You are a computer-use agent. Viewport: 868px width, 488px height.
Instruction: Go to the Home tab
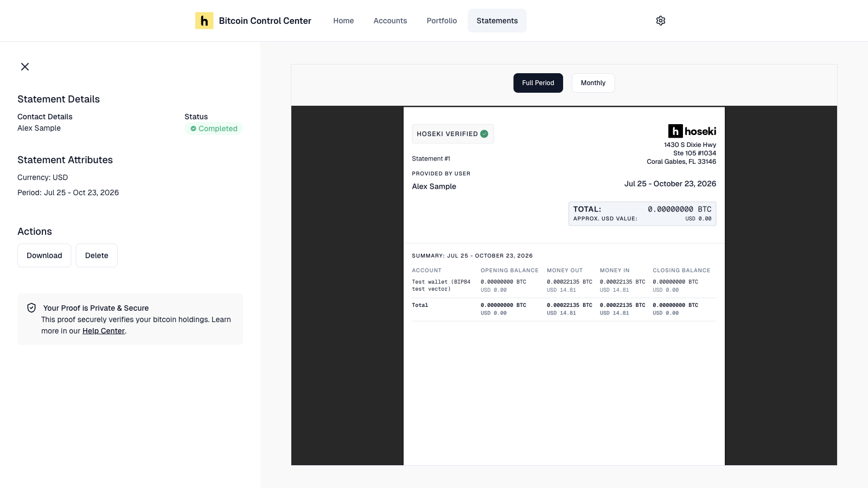[343, 21]
